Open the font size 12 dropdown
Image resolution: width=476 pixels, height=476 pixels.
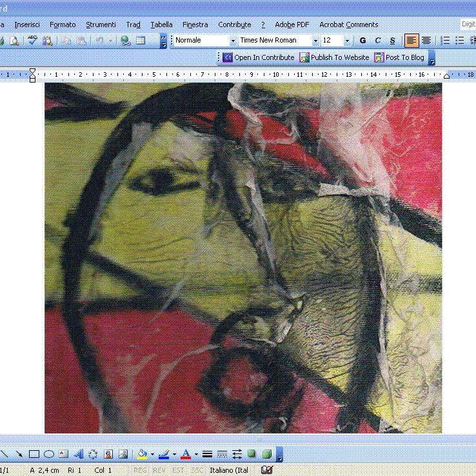tap(347, 41)
